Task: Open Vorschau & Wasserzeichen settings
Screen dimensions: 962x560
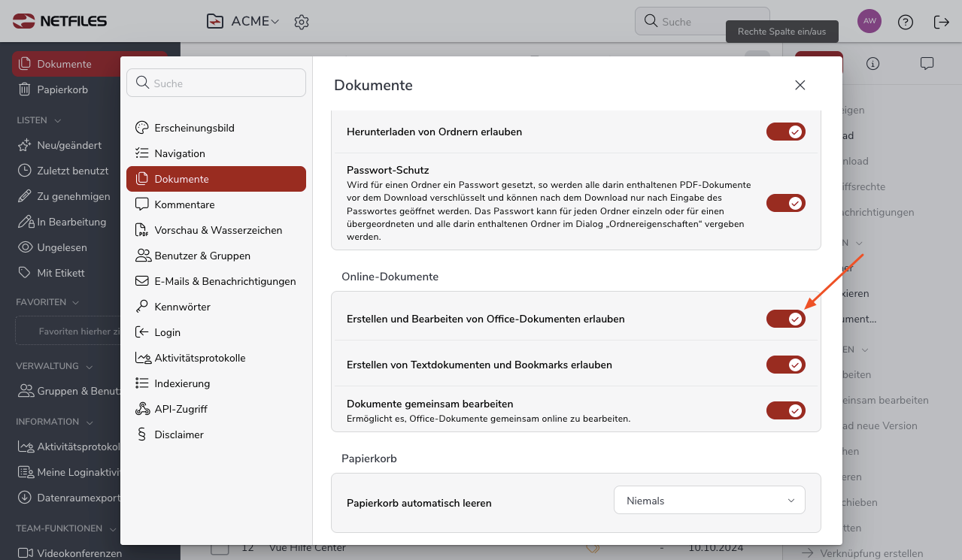Action: 218,230
